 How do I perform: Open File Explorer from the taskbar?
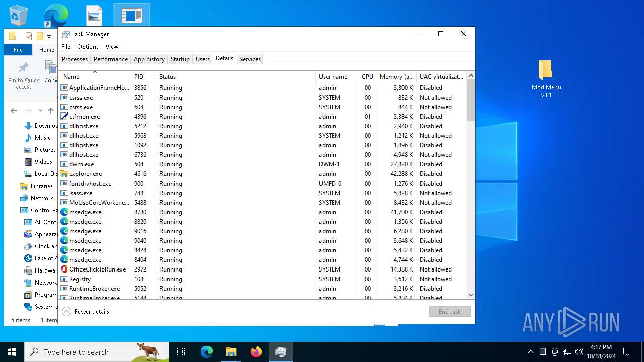click(x=231, y=352)
